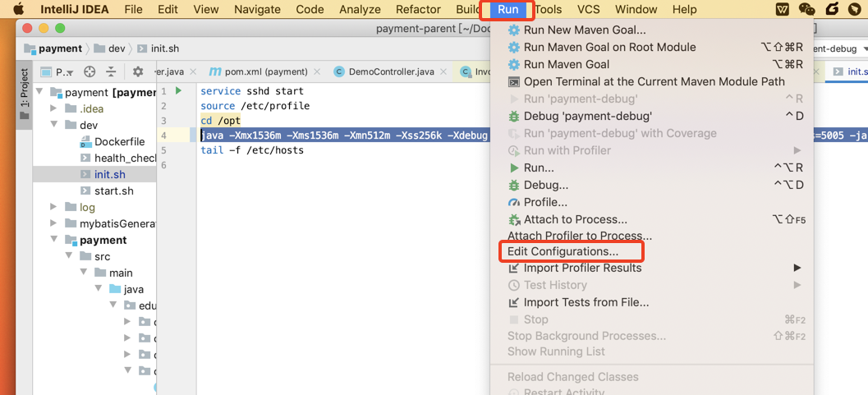Choose the Profile... menu item
This screenshot has width=868, height=395.
point(651,202)
